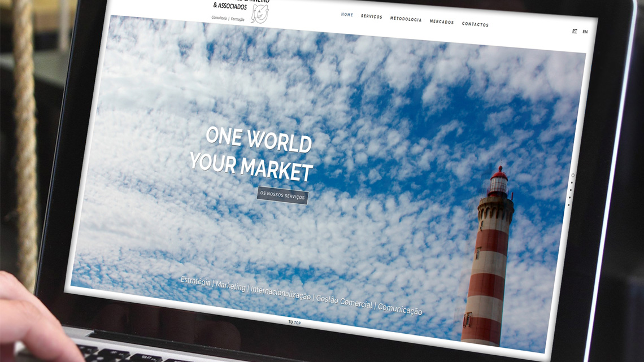Jump to second section via dot navigation
644x362 pixels.
572,182
